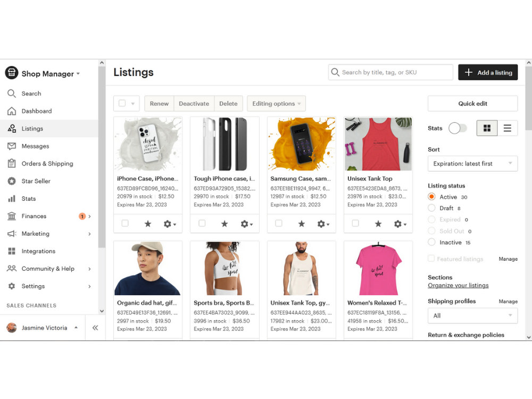Open gear menu on Tough iPhone case listing
532x399 pixels.
(x=247, y=224)
